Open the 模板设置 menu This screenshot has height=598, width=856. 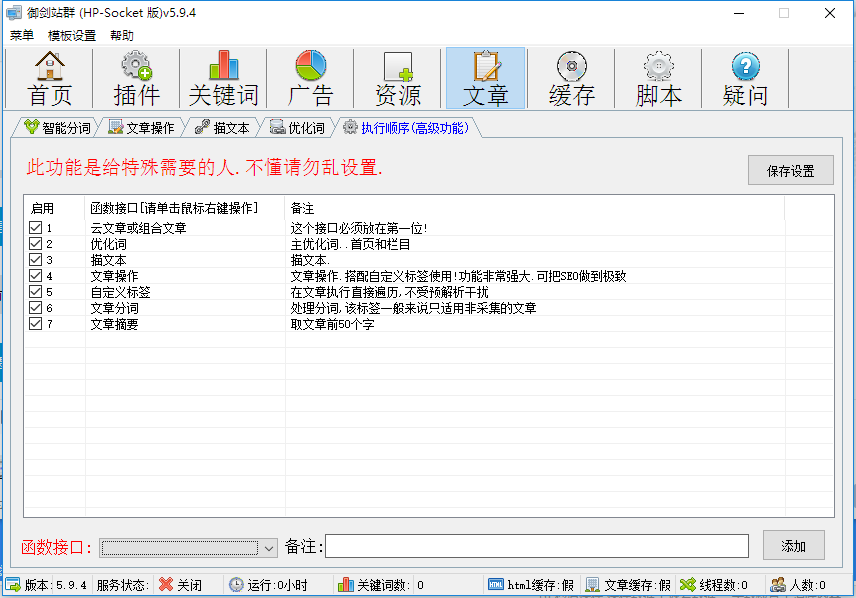[x=72, y=35]
